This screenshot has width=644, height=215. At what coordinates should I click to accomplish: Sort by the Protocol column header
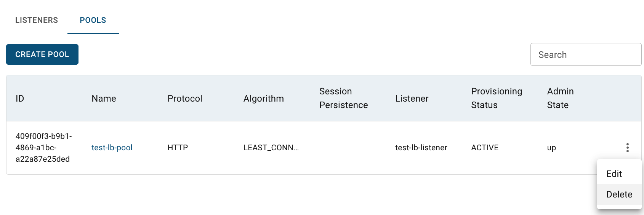coord(185,99)
